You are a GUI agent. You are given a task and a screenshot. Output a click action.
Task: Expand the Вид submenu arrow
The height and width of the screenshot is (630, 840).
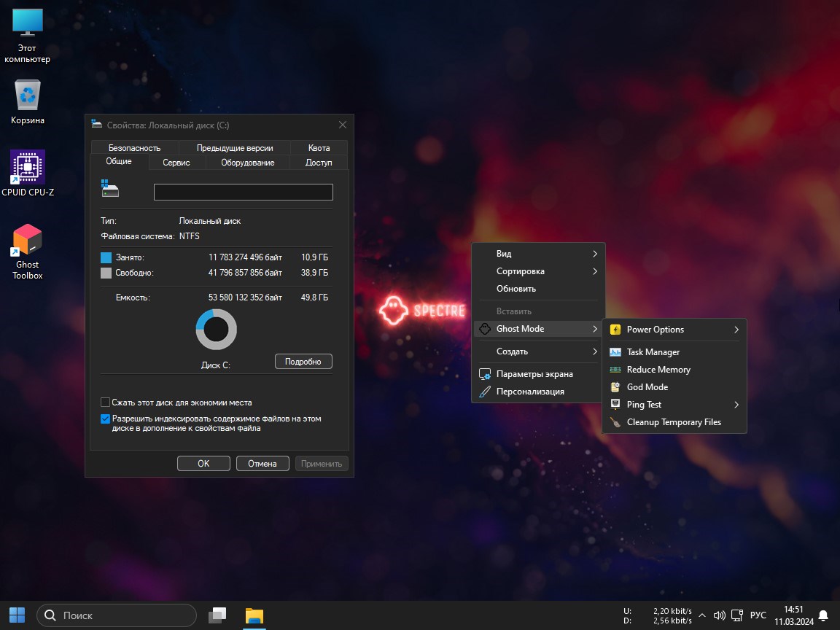[x=595, y=254]
